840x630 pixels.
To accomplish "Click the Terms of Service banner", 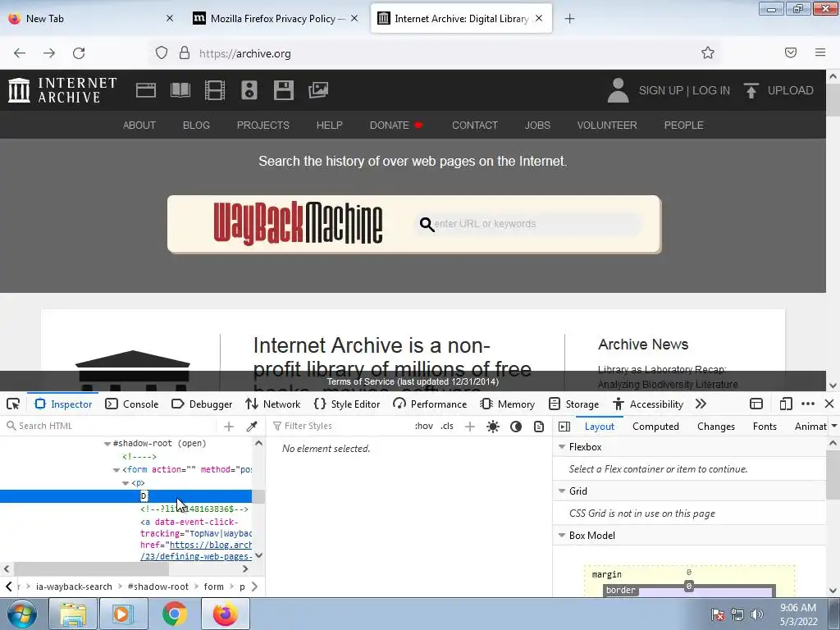I will (x=413, y=381).
